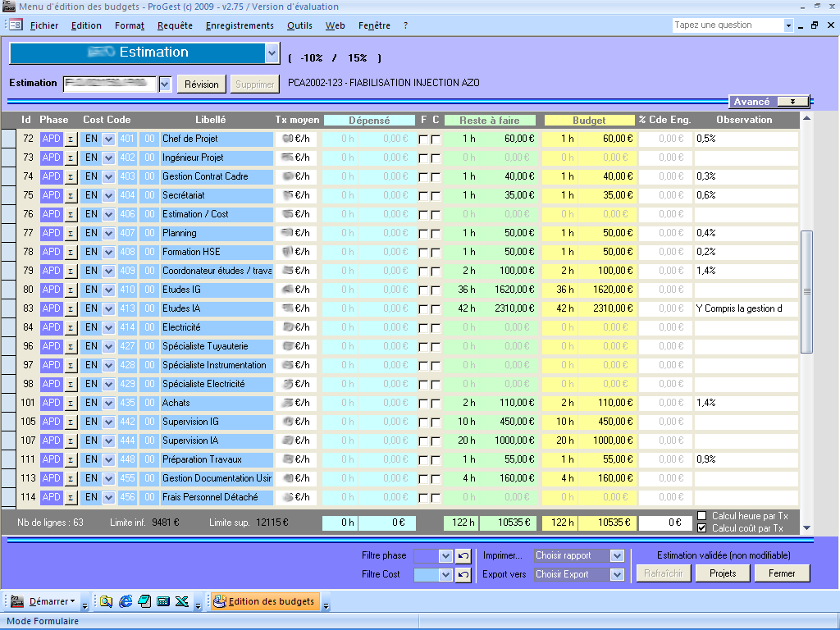Click the scroll-up arrow above the table scrollbar
Image resolution: width=840 pixels, height=630 pixels.
807,118
